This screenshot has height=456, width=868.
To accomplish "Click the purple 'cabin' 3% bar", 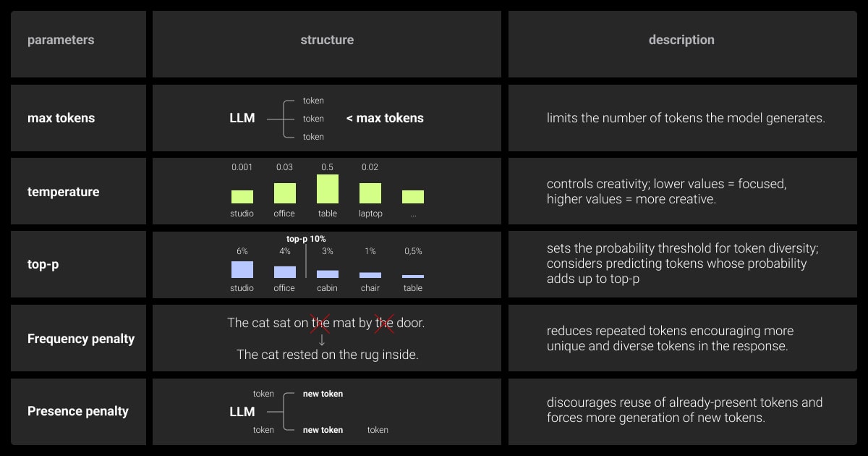I will coord(328,274).
